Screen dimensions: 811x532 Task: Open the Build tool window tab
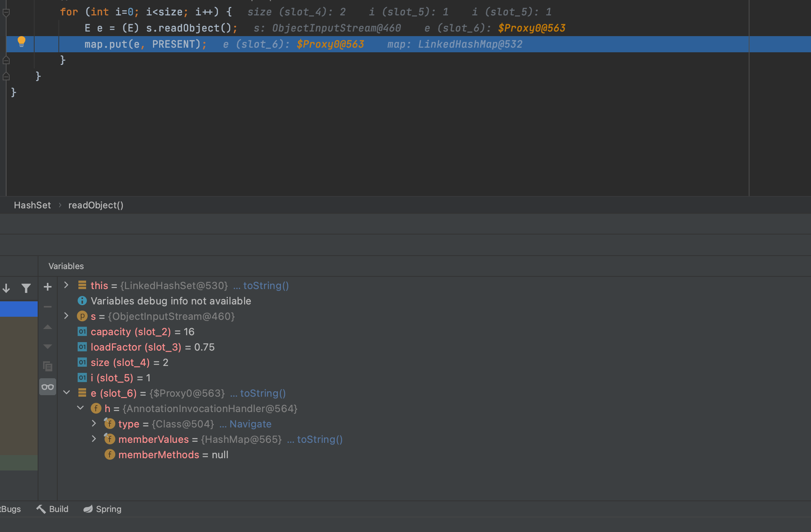point(52,509)
